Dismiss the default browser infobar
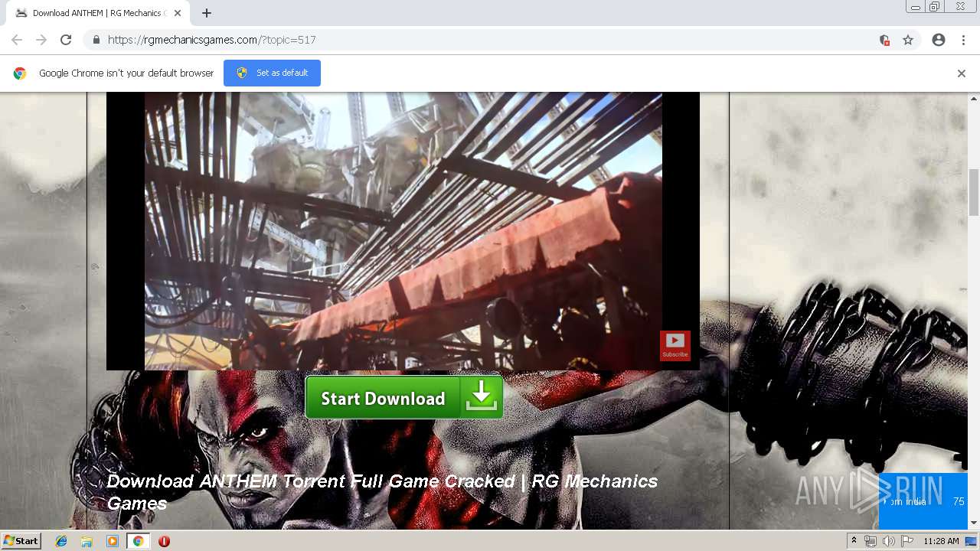This screenshot has height=551, width=980. tap(962, 73)
